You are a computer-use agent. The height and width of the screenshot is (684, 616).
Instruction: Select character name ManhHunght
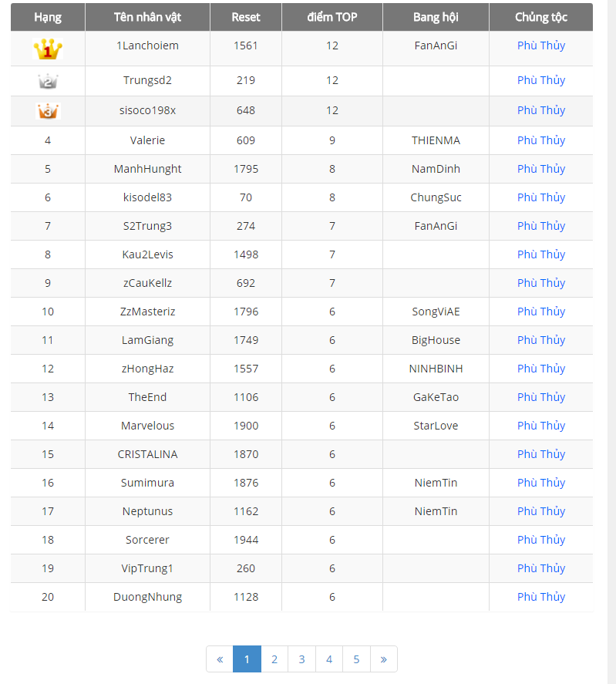[147, 169]
